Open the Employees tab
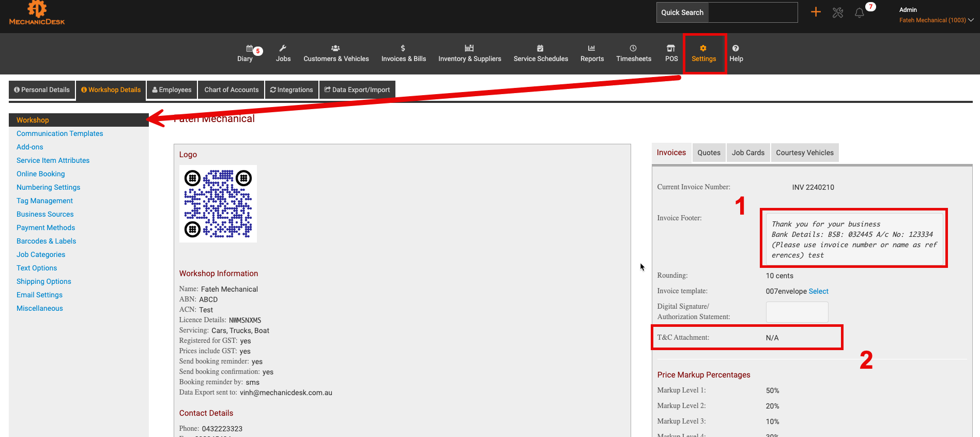 coord(172,90)
